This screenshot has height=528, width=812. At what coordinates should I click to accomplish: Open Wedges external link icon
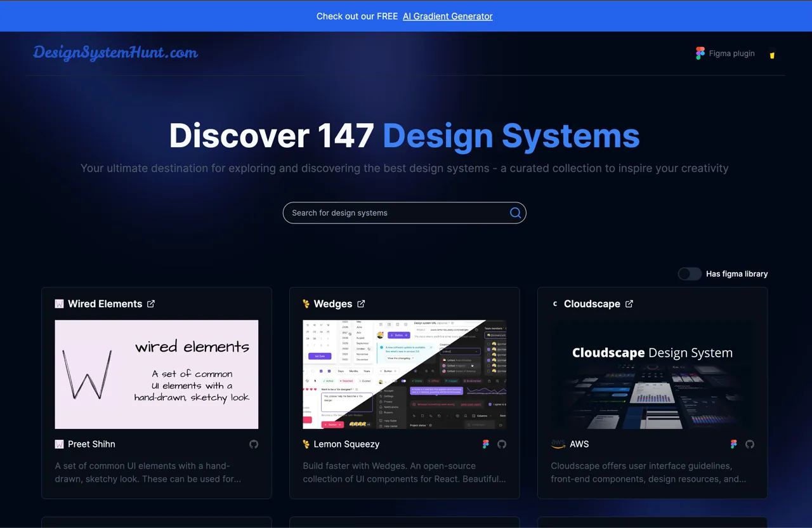pos(361,304)
